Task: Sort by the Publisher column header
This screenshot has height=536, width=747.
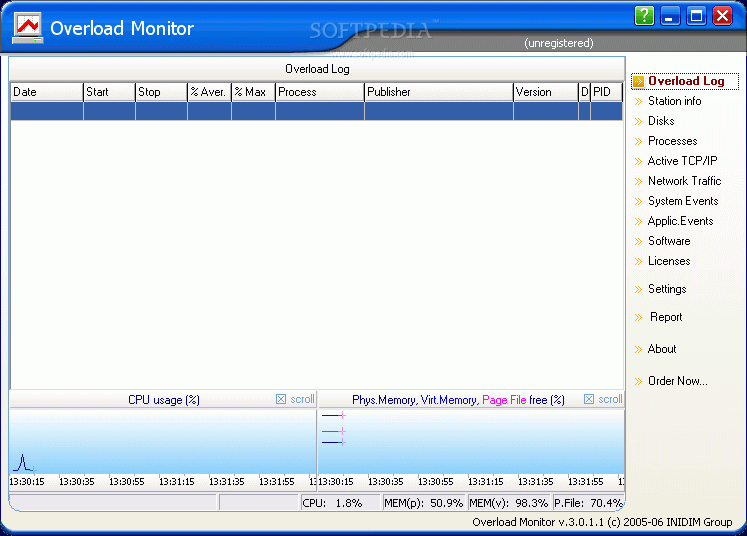Action: [x=439, y=92]
